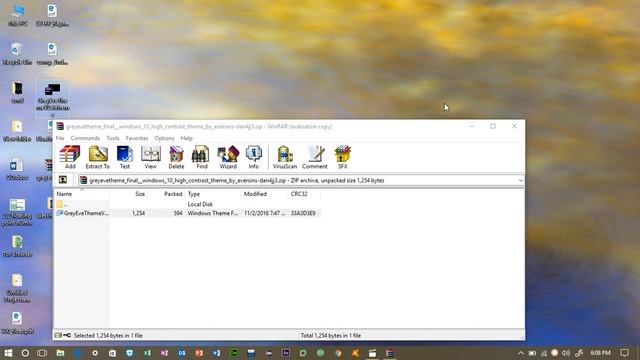Viewport: 640px width, 360px height.
Task: Add an archive Comment
Action: tap(315, 157)
